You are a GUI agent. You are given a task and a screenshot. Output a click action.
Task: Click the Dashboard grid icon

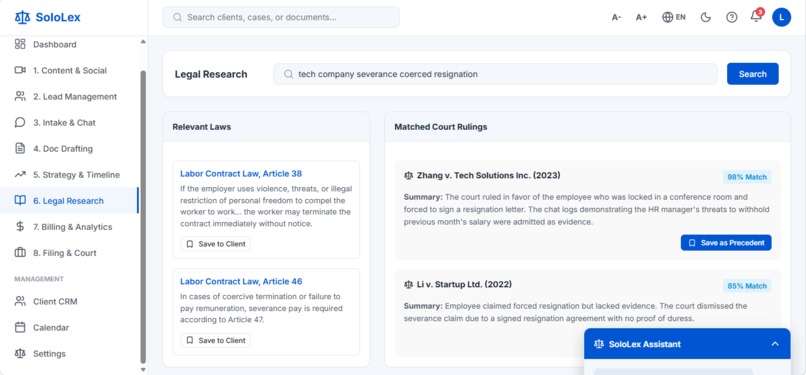[x=20, y=44]
